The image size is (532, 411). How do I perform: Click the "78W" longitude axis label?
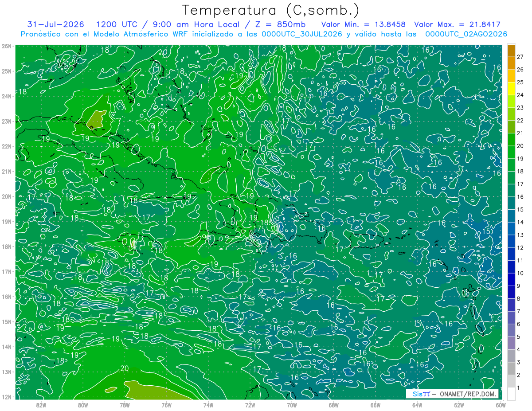click(125, 405)
